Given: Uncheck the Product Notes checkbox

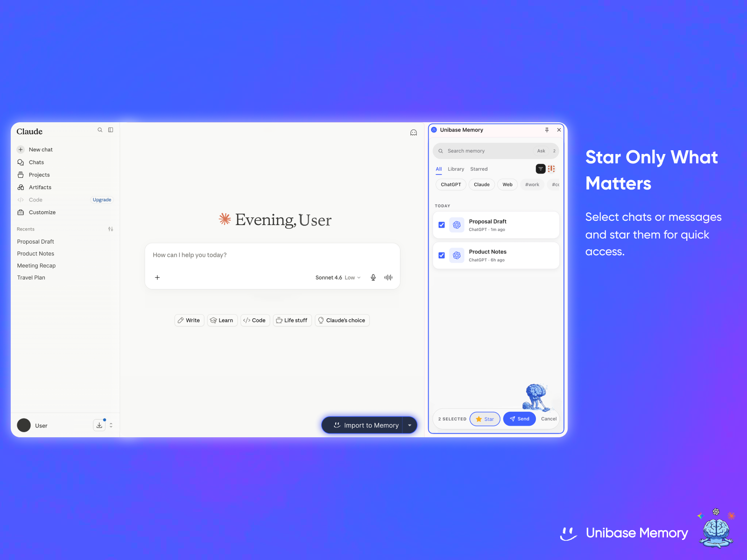Looking at the screenshot, I should (442, 255).
